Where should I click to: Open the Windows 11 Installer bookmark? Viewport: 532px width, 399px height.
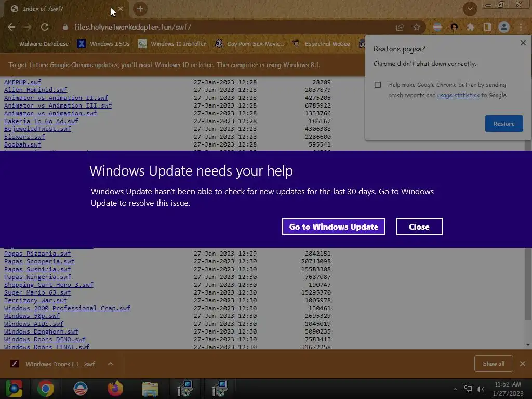pos(172,44)
